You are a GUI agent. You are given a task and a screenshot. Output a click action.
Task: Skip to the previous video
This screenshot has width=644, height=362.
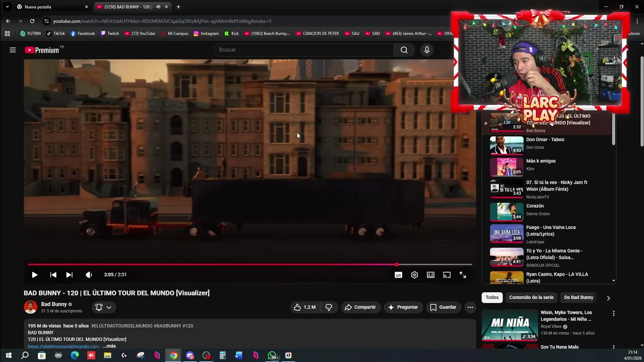(x=53, y=275)
